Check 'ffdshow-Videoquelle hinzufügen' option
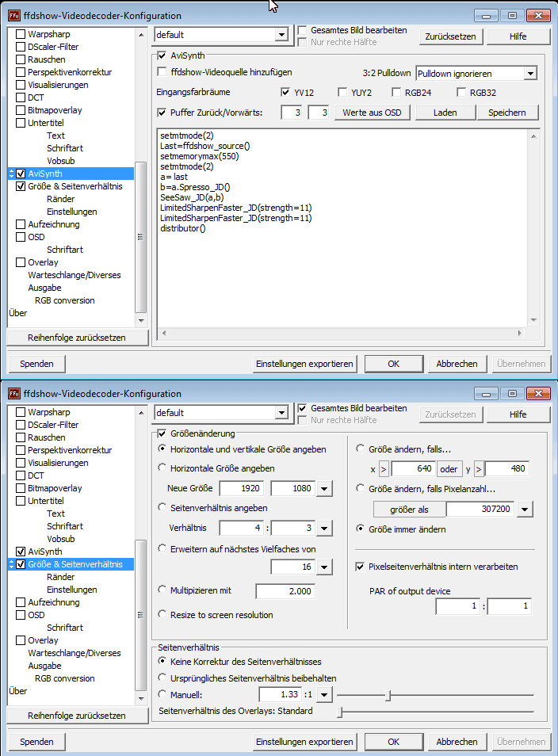Screen dimensions: 558x756 [162, 72]
